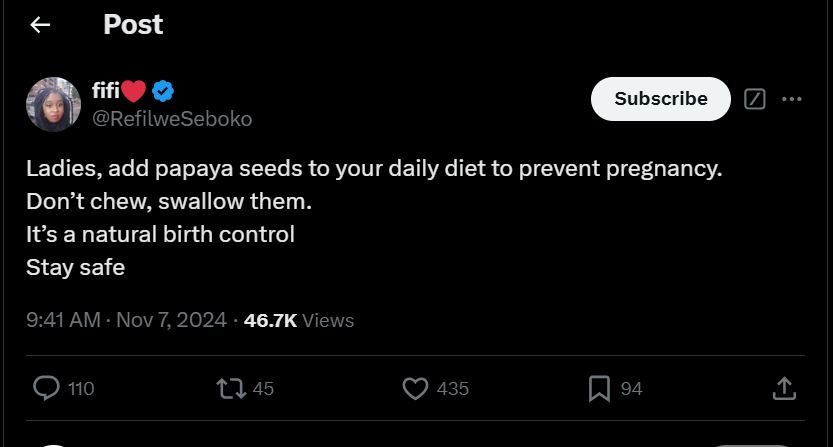Screen dimensions: 833x447
Task: Open the share post menu
Action: tap(785, 388)
